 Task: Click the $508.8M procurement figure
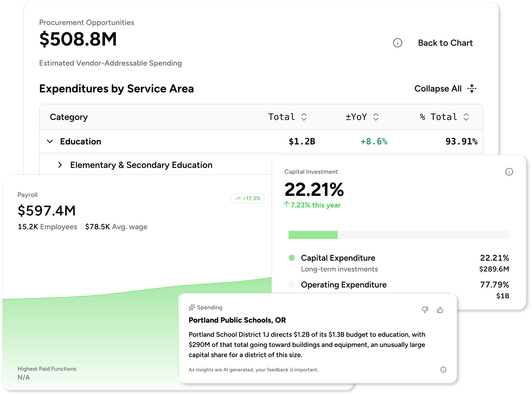click(x=78, y=39)
